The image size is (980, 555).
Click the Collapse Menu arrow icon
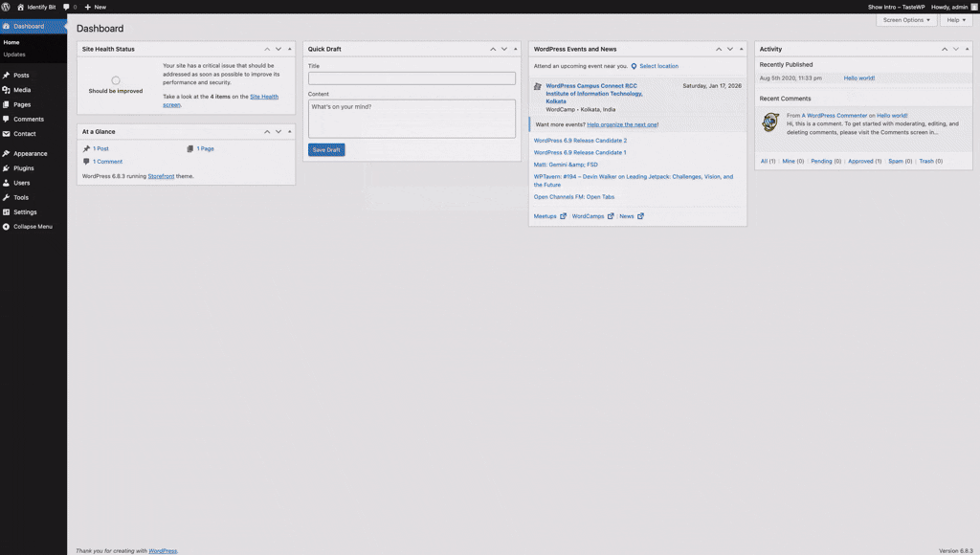click(7, 227)
